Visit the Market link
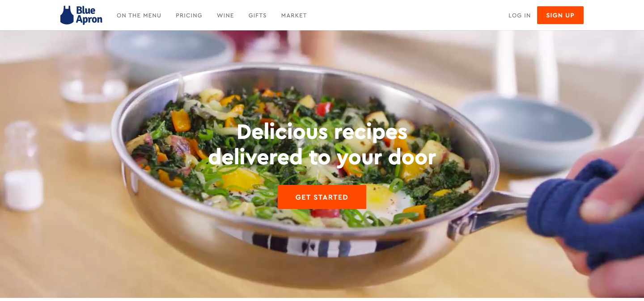 point(294,15)
